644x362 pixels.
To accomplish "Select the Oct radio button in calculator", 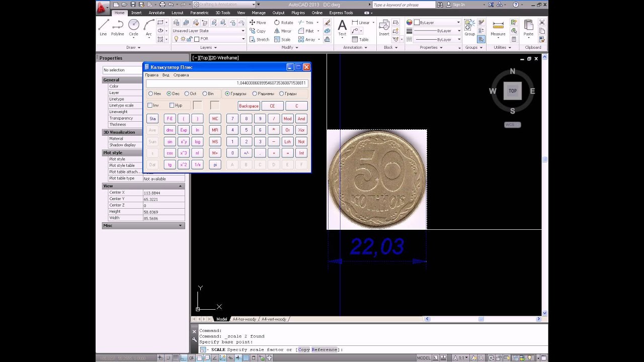I will pos(190,94).
